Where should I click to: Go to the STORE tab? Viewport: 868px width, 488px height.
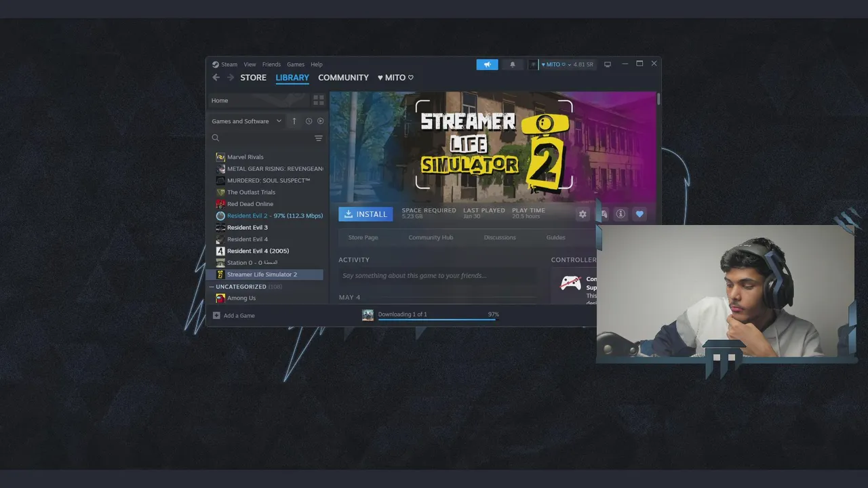coord(253,78)
